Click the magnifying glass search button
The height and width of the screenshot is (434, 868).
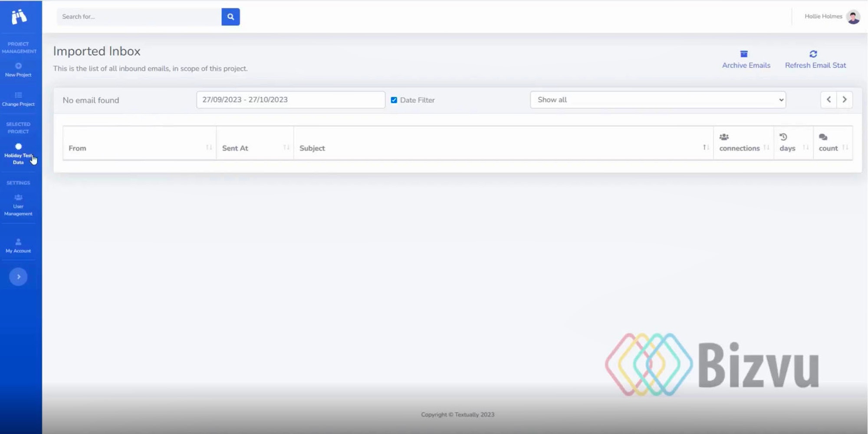coord(230,17)
